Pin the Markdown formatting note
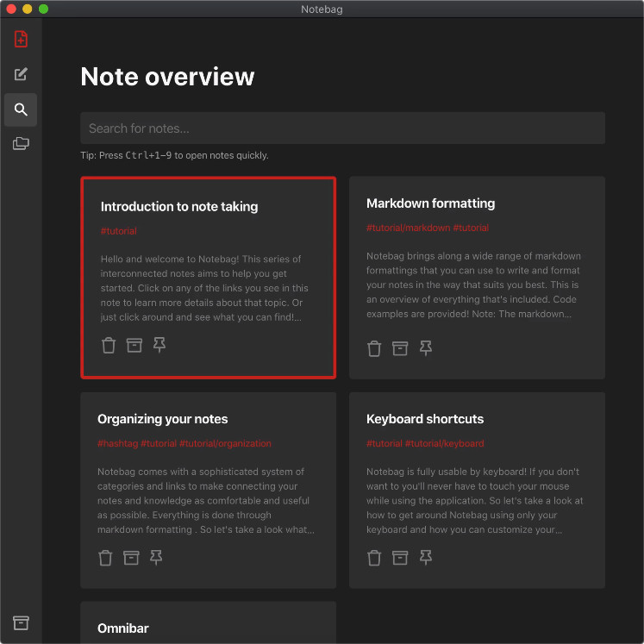Screen dimensions: 644x644 426,348
